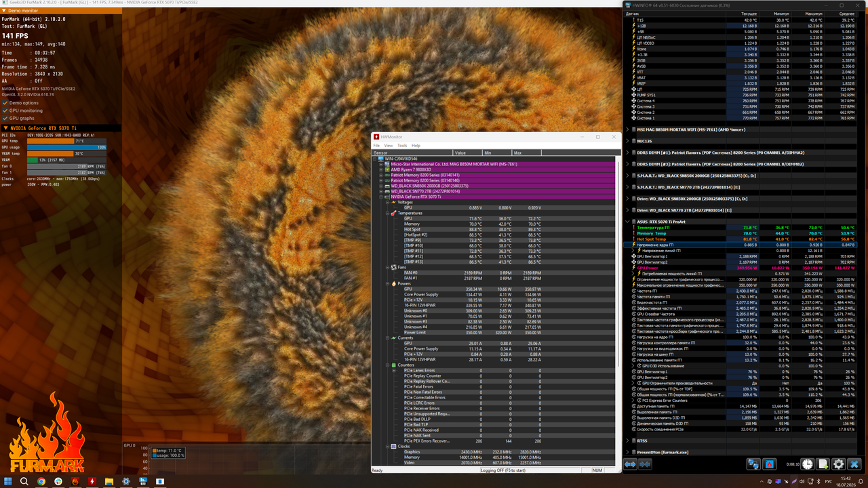Screen dimensions: 868x488
Task: Open HWiNFO sensor settings gear icon
Action: tap(838, 464)
